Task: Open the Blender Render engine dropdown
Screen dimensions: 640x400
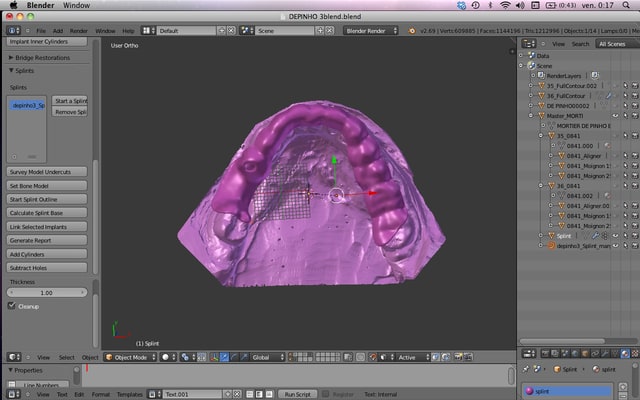Action: [x=371, y=31]
